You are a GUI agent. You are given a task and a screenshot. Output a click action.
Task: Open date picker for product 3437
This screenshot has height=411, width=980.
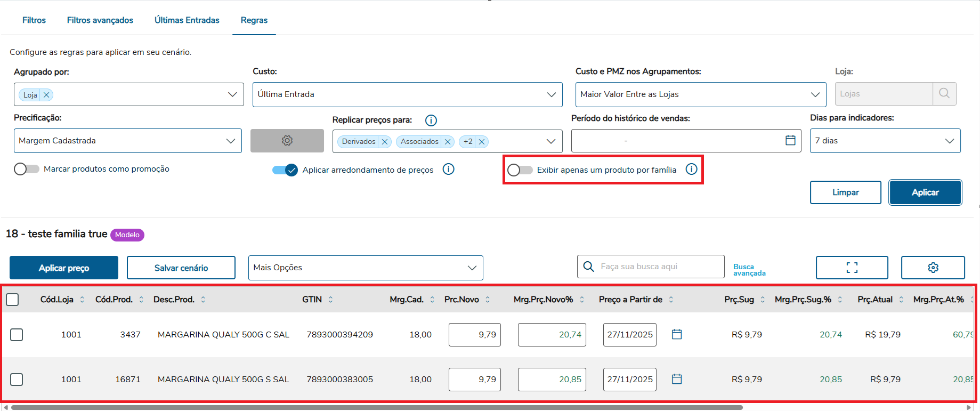pyautogui.click(x=677, y=334)
